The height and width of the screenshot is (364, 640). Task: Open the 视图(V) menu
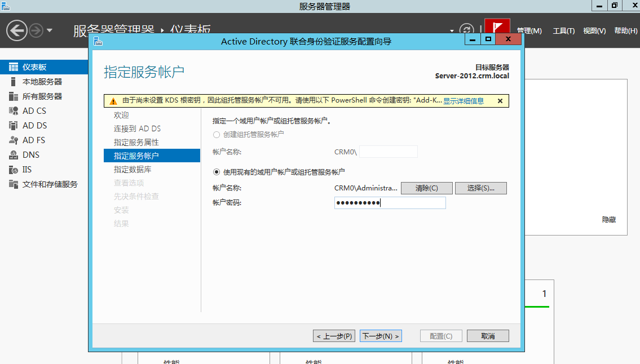(x=594, y=30)
